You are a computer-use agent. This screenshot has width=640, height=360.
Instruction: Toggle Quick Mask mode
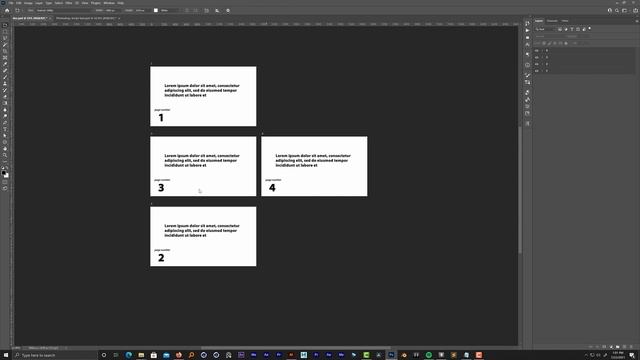coord(5,182)
